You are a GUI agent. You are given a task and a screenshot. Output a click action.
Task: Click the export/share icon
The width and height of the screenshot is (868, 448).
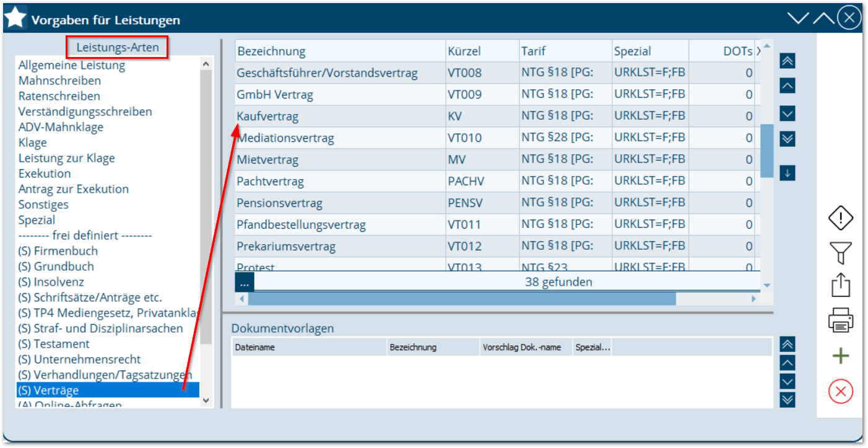(x=841, y=286)
